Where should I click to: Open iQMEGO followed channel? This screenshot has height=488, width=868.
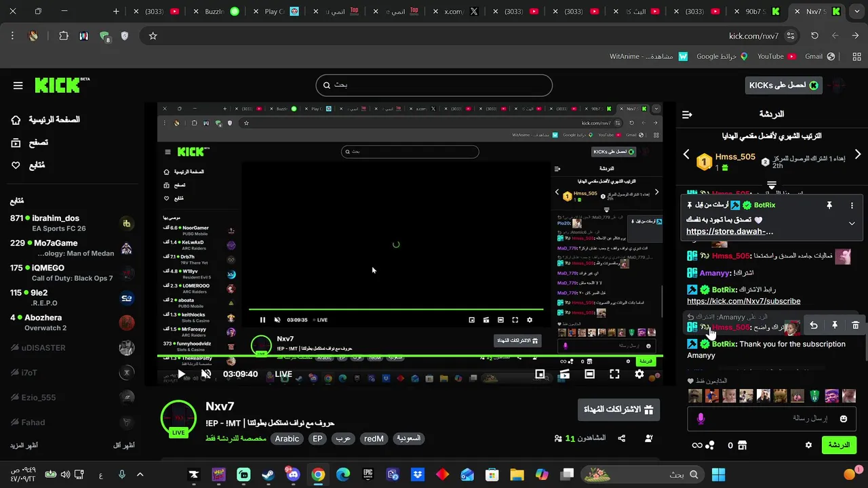72,273
